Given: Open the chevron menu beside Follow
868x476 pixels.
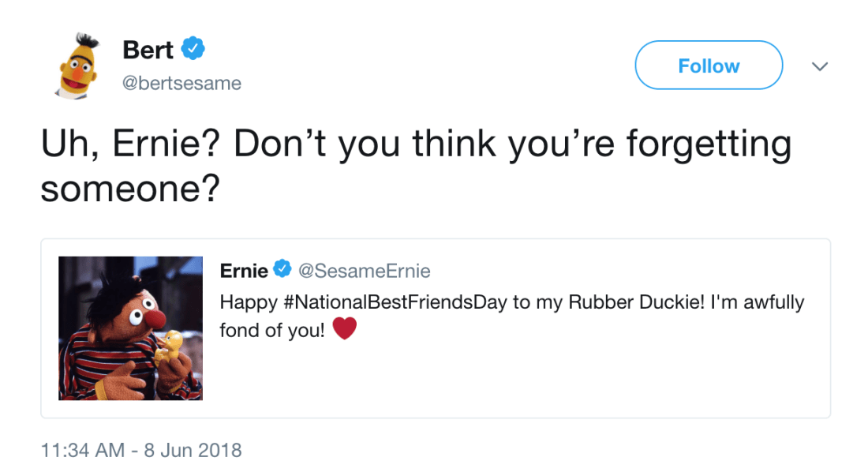Looking at the screenshot, I should pyautogui.click(x=820, y=66).
